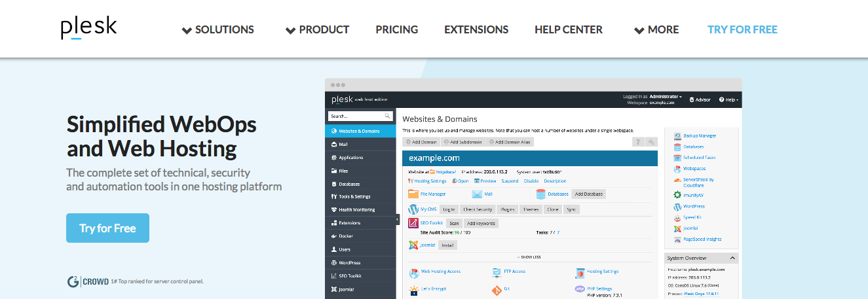Open the Help dropdown in the panel header

[x=729, y=99]
